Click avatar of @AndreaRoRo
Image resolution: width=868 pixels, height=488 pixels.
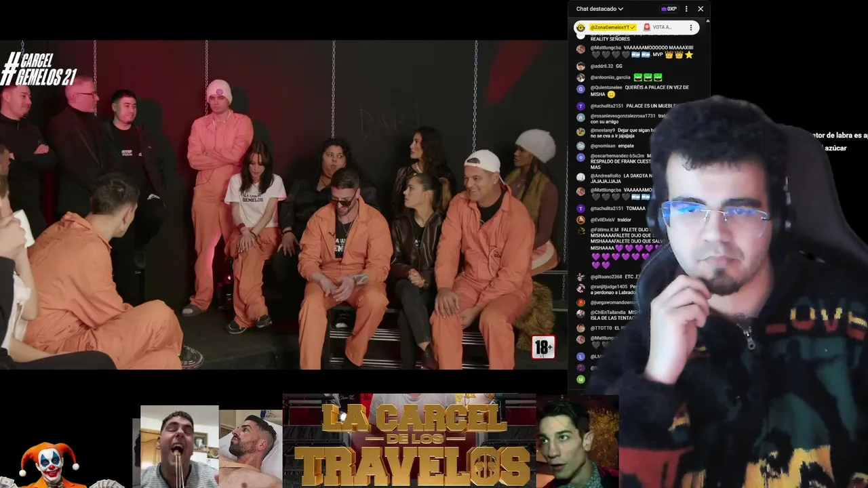click(580, 177)
